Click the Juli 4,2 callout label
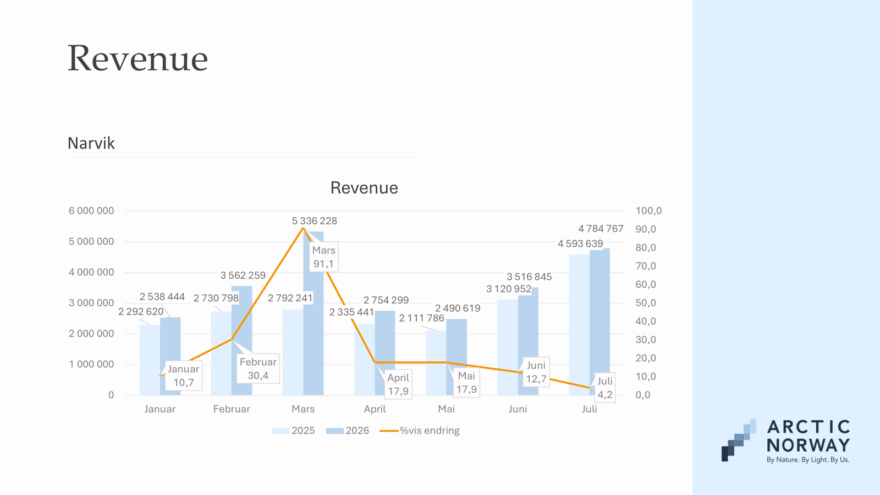Image resolution: width=880 pixels, height=495 pixels. [x=604, y=387]
